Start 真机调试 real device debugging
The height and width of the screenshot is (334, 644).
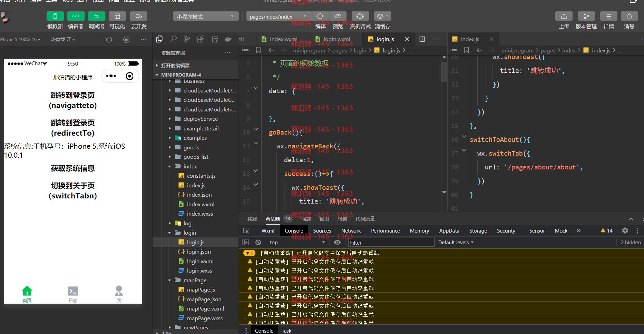point(360,16)
